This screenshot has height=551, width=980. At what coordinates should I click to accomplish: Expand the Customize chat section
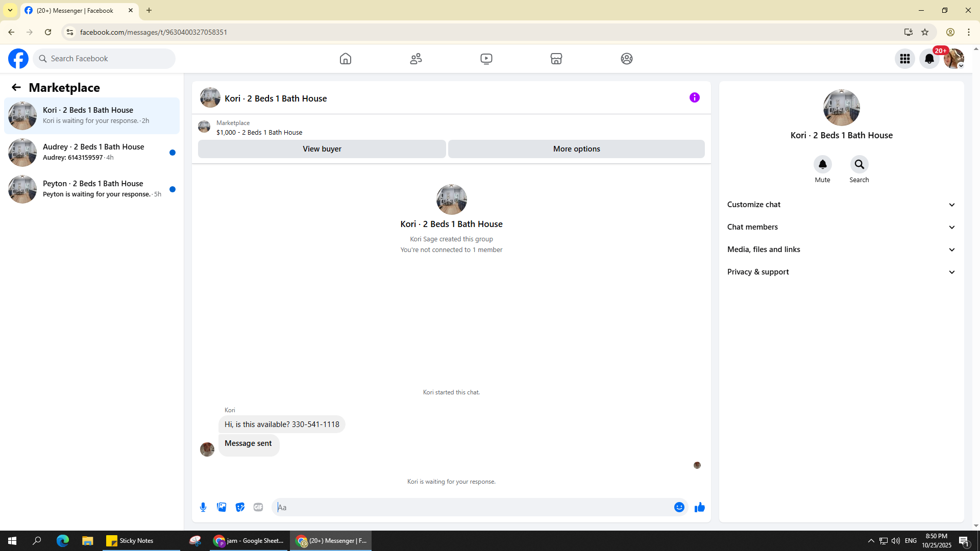tap(841, 205)
